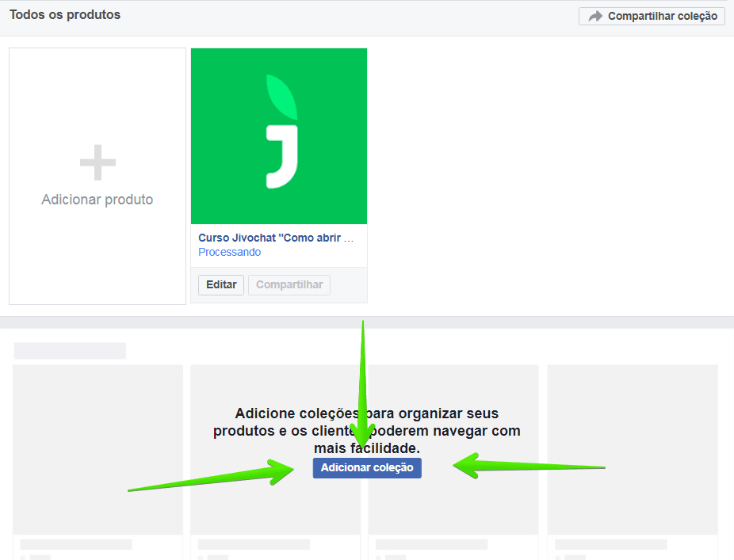Click the Editar button on the product

221,285
